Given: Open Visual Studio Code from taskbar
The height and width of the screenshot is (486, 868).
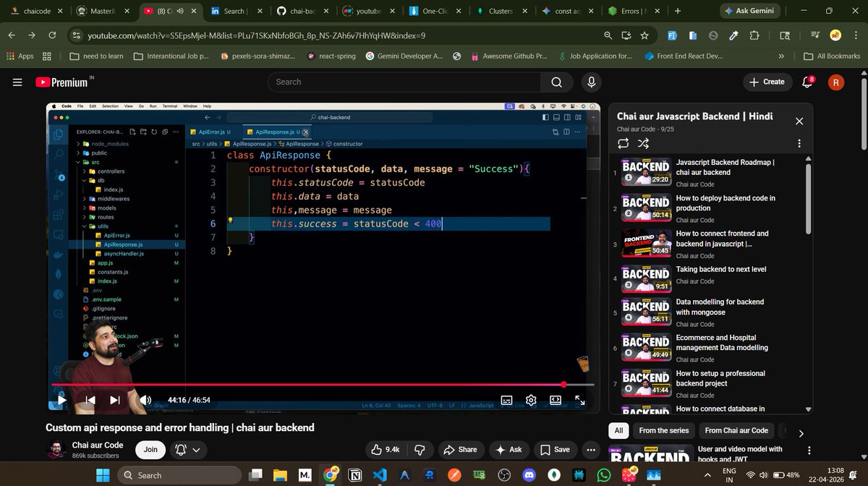Looking at the screenshot, I should 380,475.
